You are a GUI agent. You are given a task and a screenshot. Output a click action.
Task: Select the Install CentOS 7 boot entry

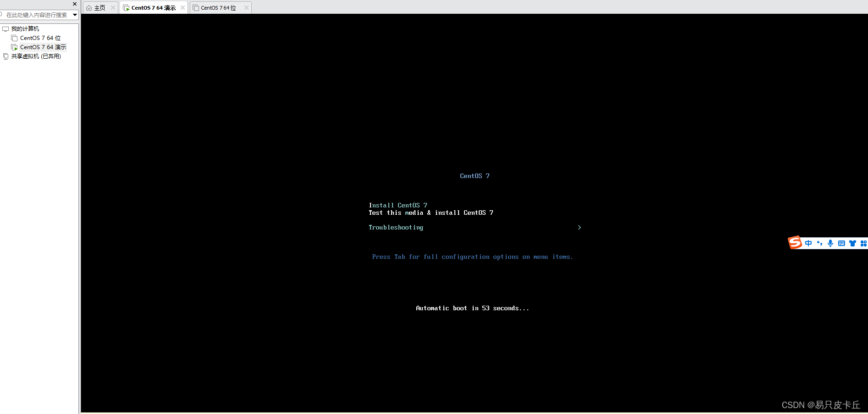[x=397, y=205]
